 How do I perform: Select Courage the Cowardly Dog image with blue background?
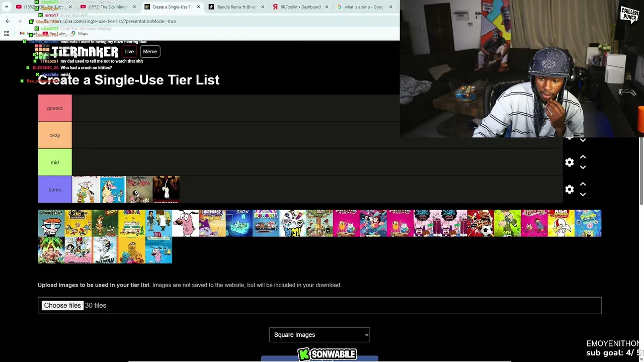point(158,250)
